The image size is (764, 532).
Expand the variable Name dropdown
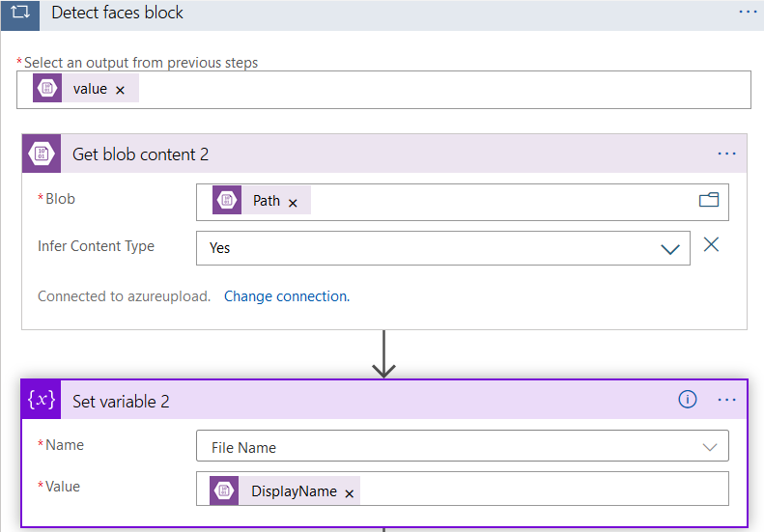point(710,447)
